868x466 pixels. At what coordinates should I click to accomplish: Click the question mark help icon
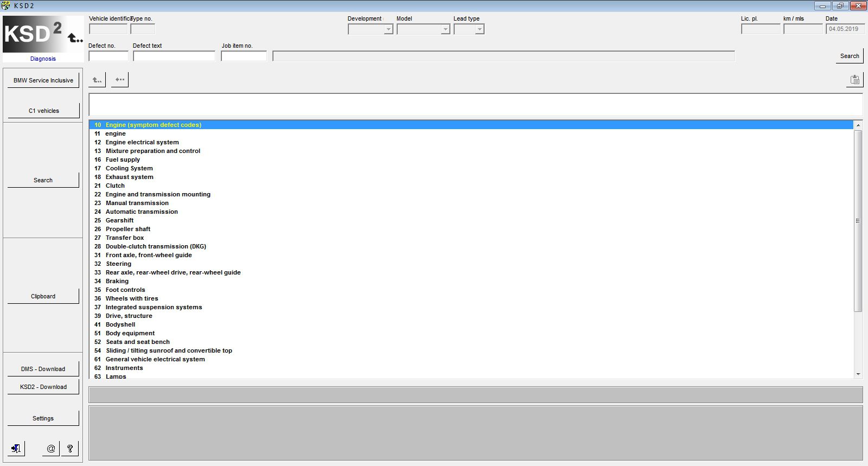click(70, 449)
